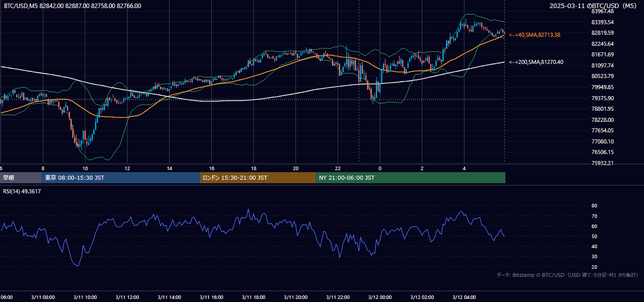Click the NY 21:00-06:00 JST session bar
Screen dimensions: 644x302
[411, 178]
